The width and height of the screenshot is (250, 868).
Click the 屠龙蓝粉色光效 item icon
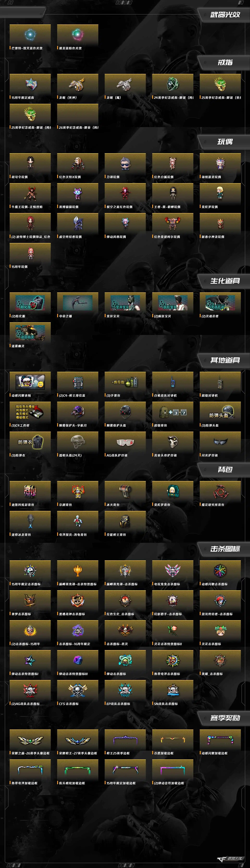pos(78,35)
